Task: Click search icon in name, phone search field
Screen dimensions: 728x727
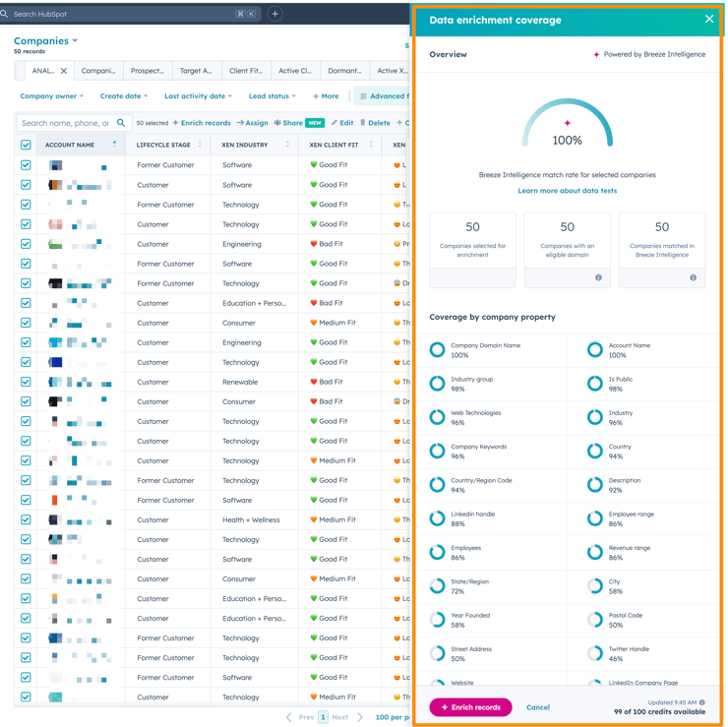Action: point(121,123)
